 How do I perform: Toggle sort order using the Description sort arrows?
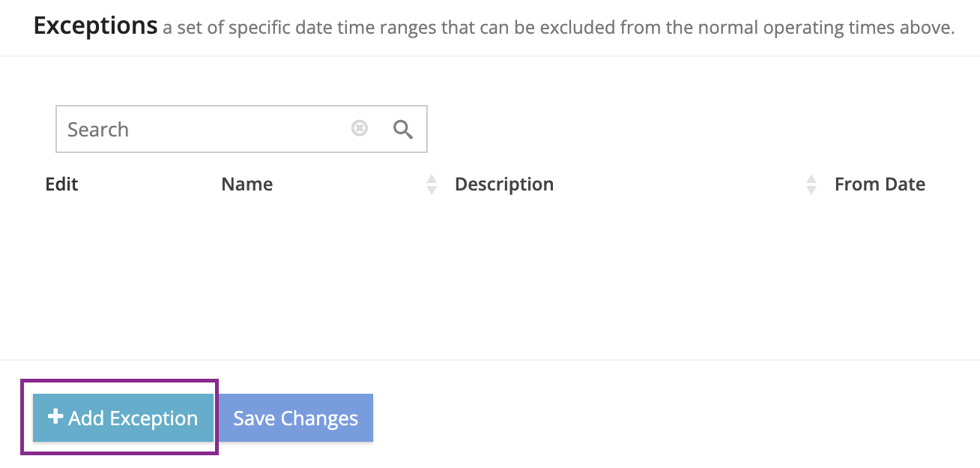(x=811, y=184)
